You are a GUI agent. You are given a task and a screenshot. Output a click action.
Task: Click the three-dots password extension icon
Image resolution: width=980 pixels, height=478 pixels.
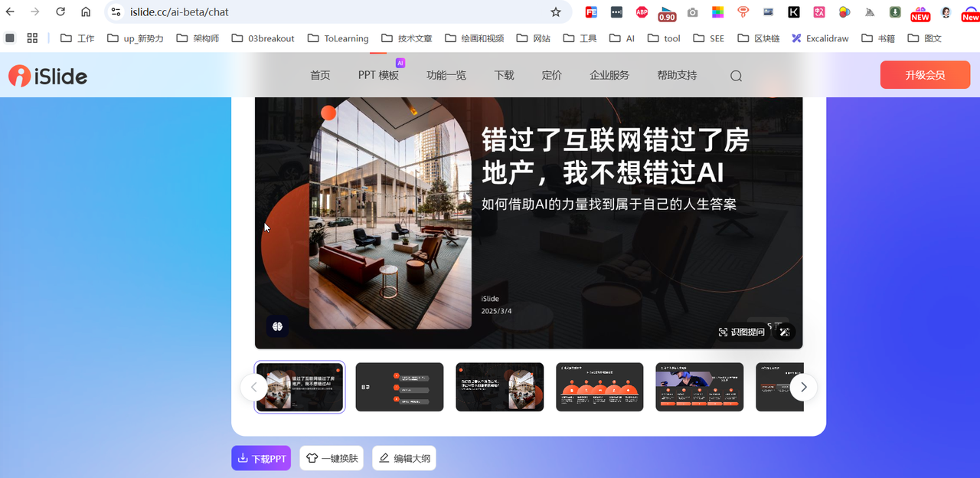click(x=616, y=12)
